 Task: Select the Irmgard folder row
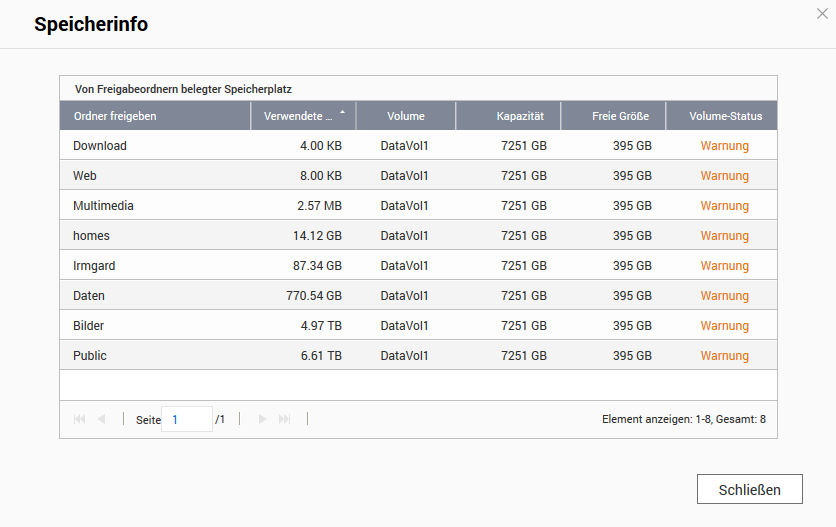[x=418, y=265]
